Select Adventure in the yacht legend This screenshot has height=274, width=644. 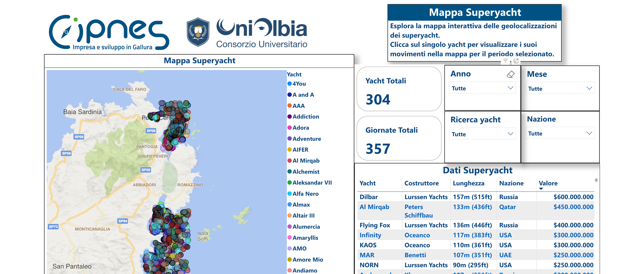pos(304,139)
